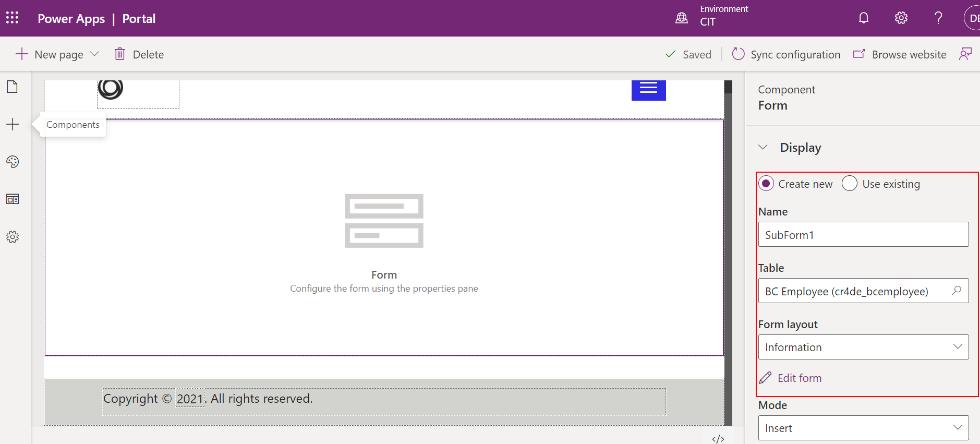Open the user account avatar
Image resolution: width=980 pixels, height=444 pixels.
pos(972,18)
